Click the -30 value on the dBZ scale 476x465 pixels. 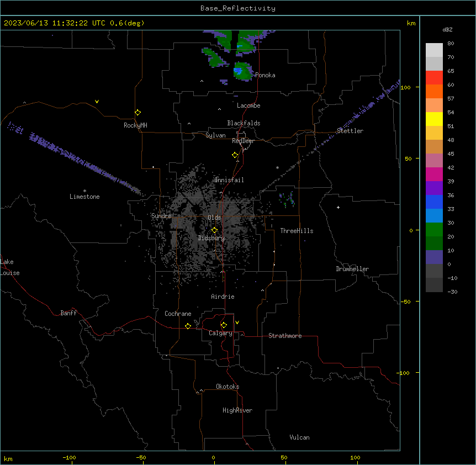452,292
